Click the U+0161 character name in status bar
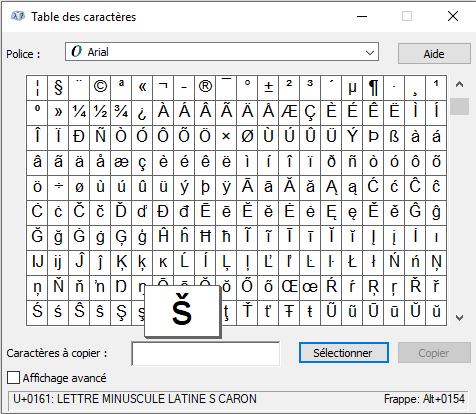 coord(135,399)
